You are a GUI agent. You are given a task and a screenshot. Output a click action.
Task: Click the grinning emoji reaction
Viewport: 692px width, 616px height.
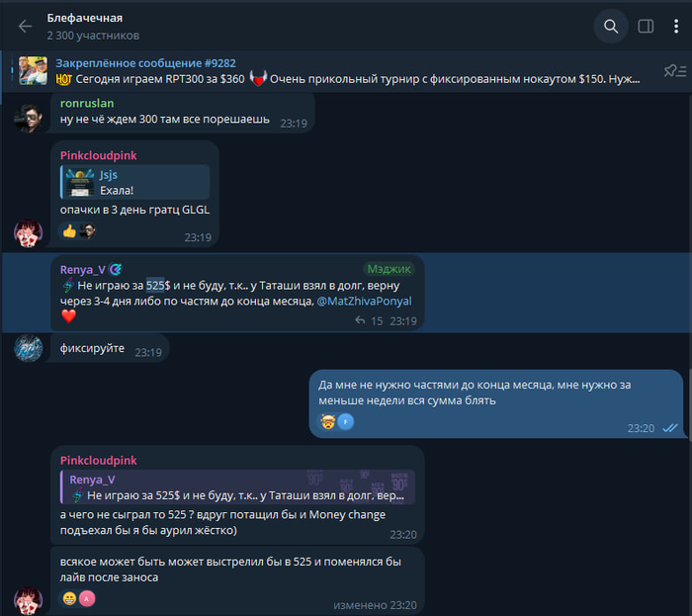click(x=69, y=599)
